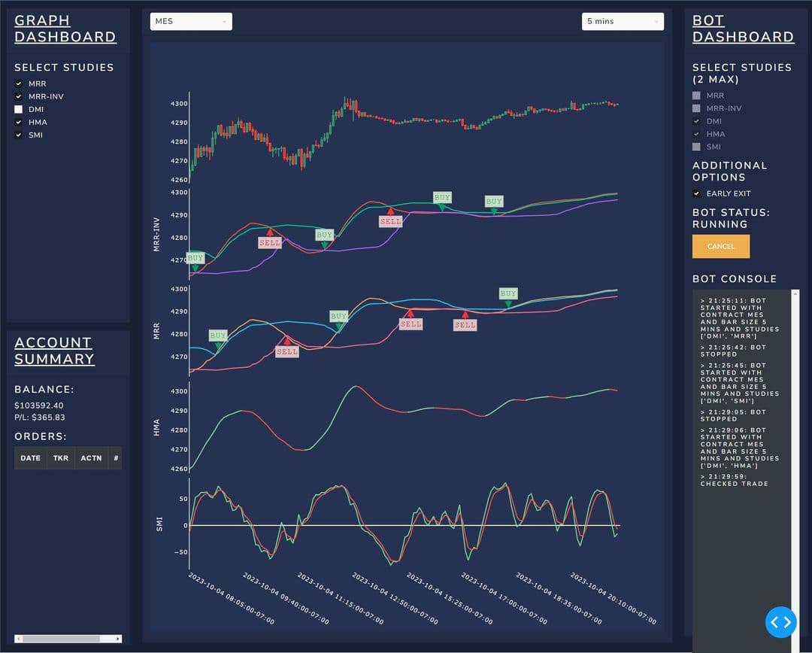Switch to the BOT DASHBOARD section
The width and height of the screenshot is (812, 653).
click(x=743, y=28)
